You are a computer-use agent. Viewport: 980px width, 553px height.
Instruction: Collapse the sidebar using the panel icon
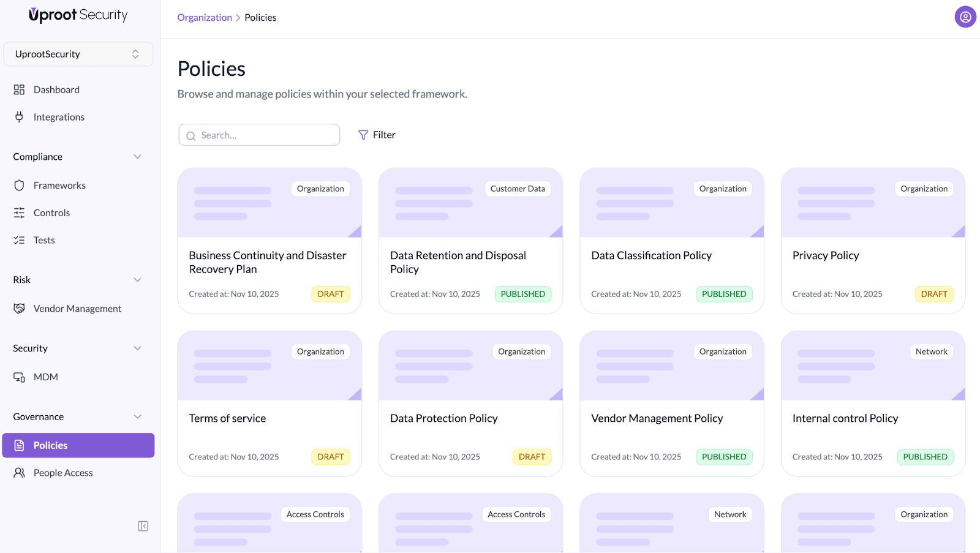[x=143, y=526]
